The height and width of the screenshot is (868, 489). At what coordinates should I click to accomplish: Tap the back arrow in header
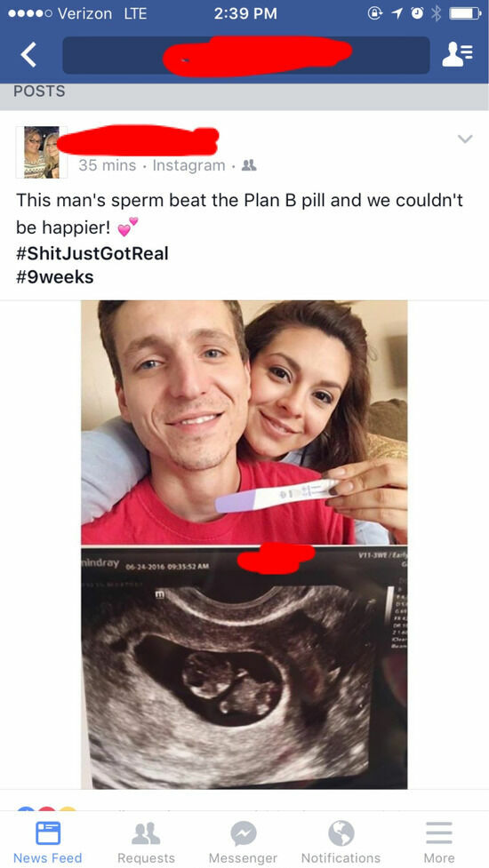point(28,55)
